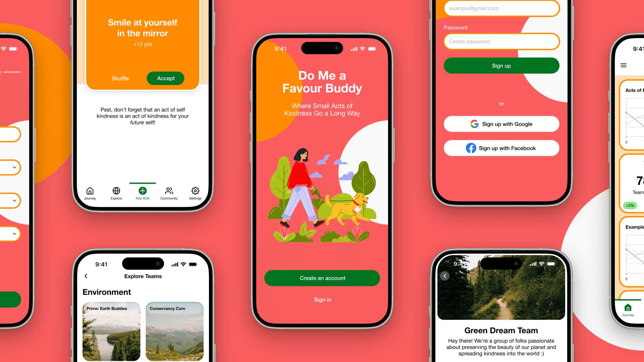Tap the Add AOK center icon
This screenshot has width=644, height=362.
tap(143, 191)
